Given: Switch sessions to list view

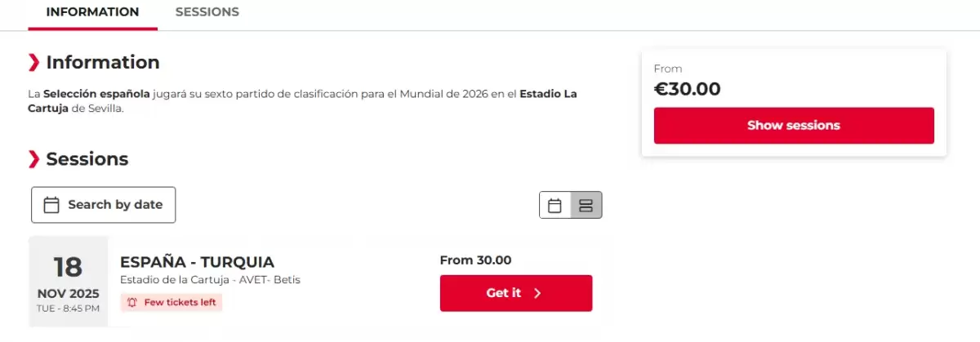Looking at the screenshot, I should coord(586,205).
